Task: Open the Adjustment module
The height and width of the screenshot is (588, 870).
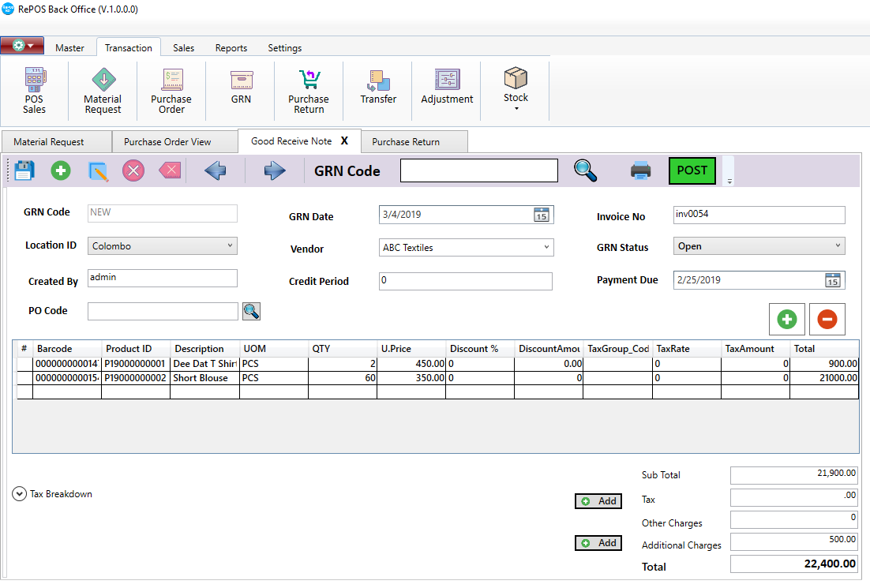Action: tap(447, 86)
